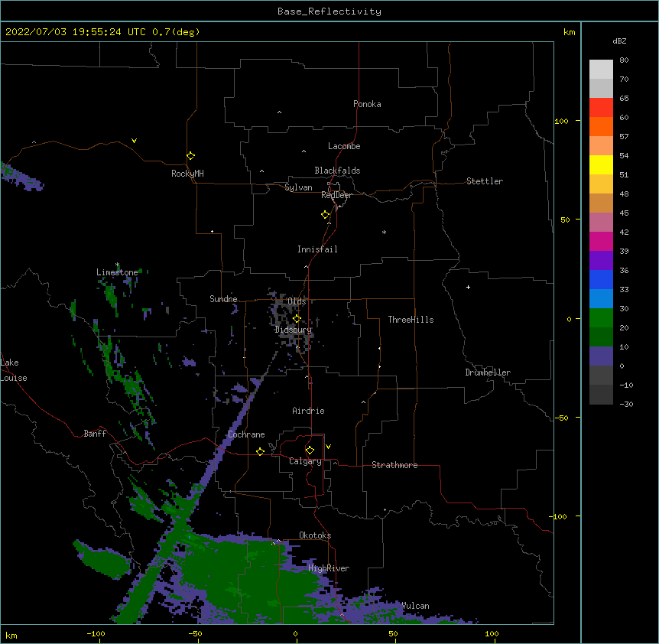Click the mauve 42-45 dBZ legend swatch

[x=601, y=223]
